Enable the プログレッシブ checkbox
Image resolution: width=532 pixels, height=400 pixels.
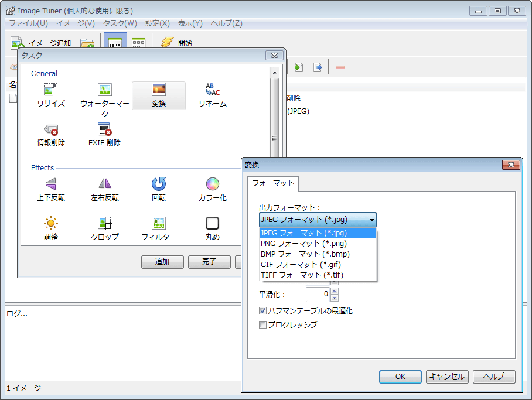(x=262, y=324)
